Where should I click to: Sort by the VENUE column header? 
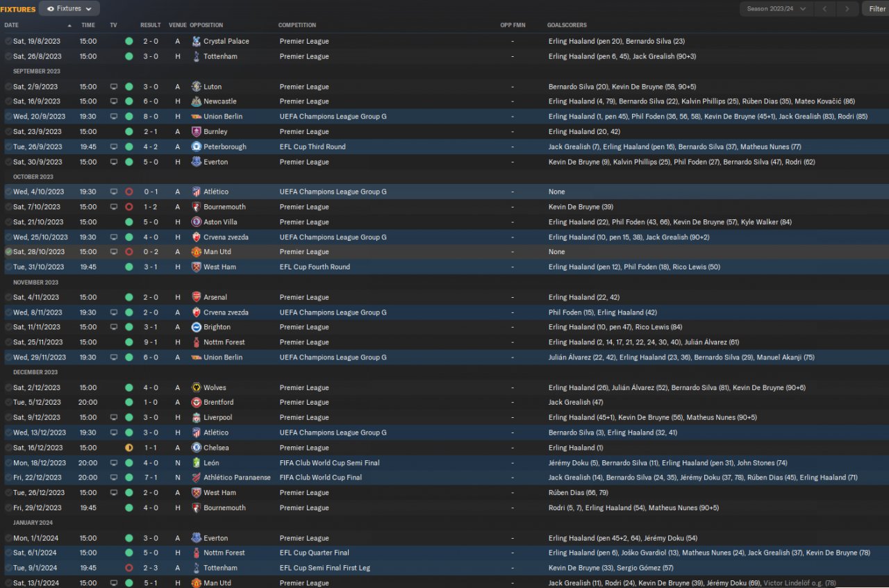[177, 25]
